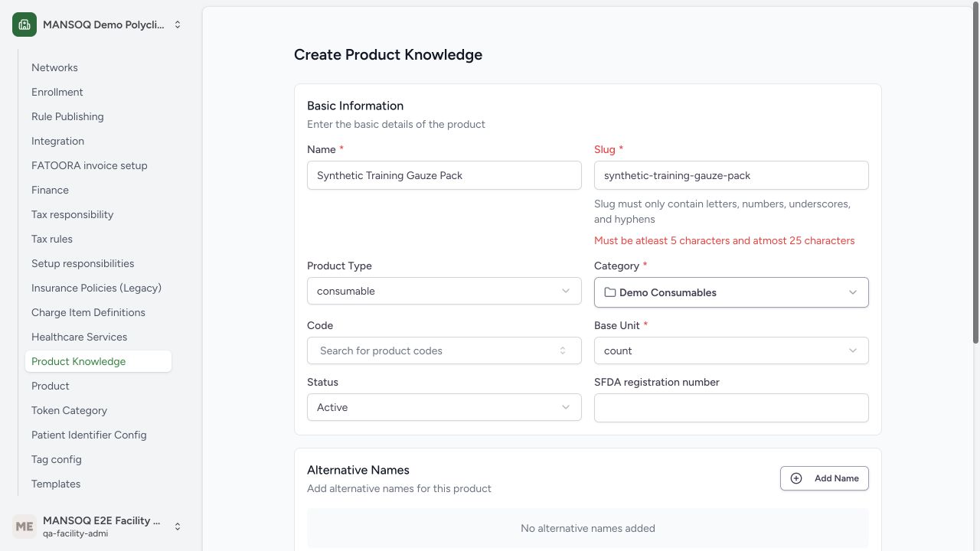Click the MANSOQ Demo Polyclinic facility name
The height and width of the screenshot is (551, 980).
pyautogui.click(x=103, y=24)
